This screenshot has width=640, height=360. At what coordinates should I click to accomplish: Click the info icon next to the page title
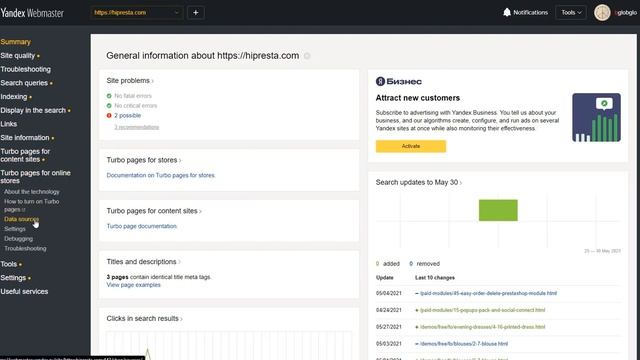coord(307,56)
